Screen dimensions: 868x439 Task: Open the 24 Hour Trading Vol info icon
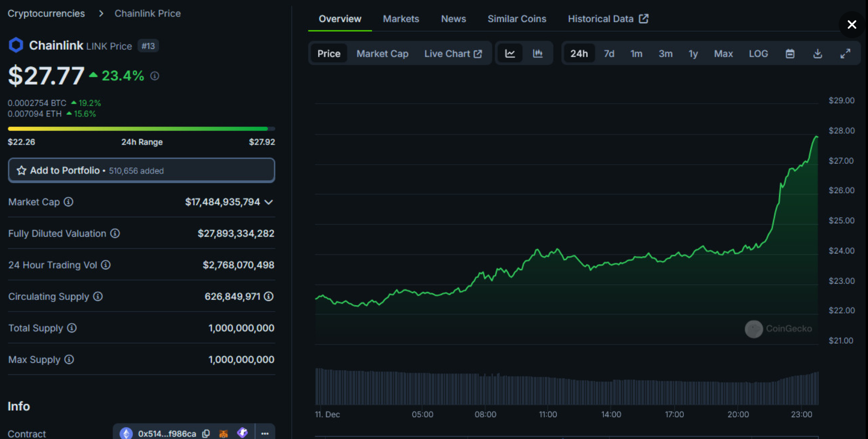(x=106, y=265)
